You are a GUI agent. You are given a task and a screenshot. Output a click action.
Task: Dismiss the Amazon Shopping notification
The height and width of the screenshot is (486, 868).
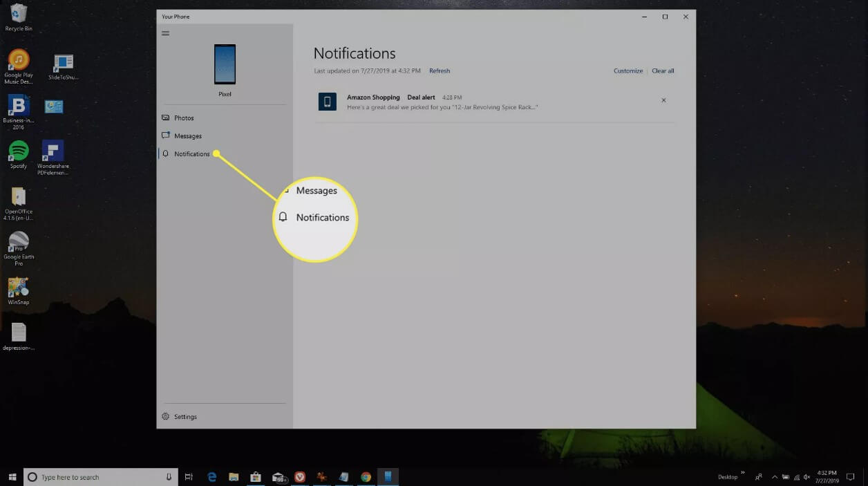663,100
